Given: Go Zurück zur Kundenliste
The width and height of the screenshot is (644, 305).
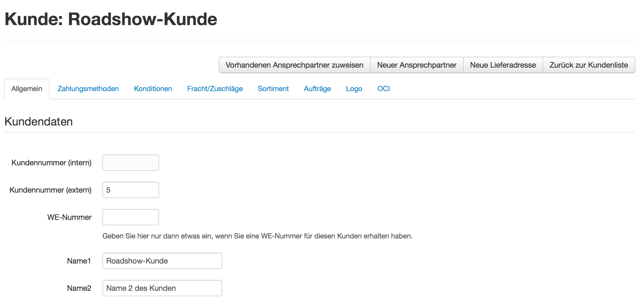Looking at the screenshot, I should point(588,65).
